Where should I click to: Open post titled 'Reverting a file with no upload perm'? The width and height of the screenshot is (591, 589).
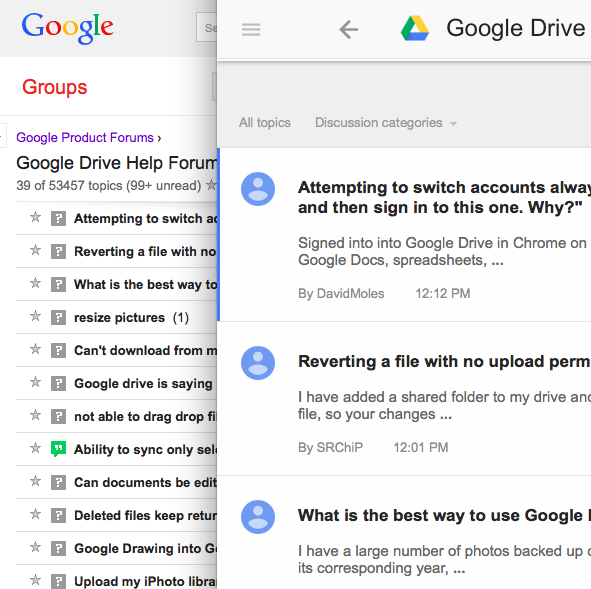pos(444,361)
